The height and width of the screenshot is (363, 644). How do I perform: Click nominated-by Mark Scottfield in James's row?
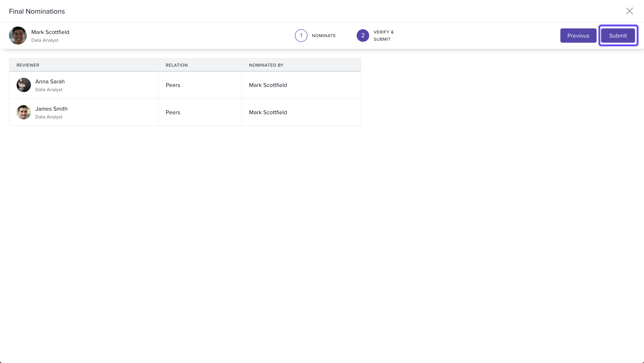pos(268,112)
